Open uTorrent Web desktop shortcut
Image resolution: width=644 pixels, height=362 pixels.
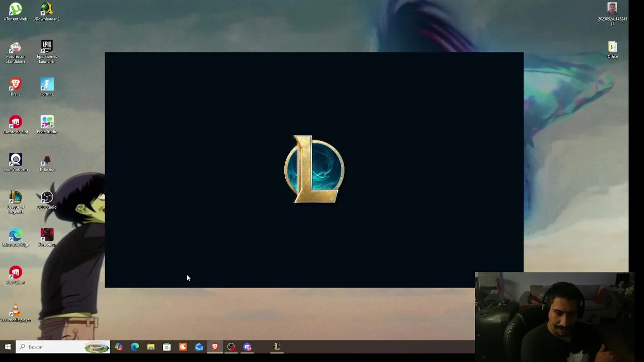16,12
